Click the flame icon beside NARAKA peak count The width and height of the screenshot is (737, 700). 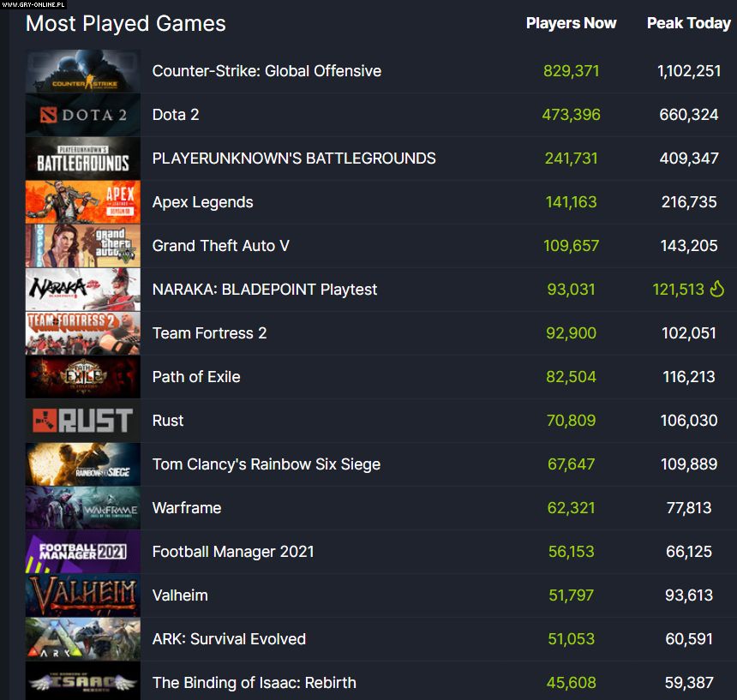pyautogui.click(x=717, y=290)
